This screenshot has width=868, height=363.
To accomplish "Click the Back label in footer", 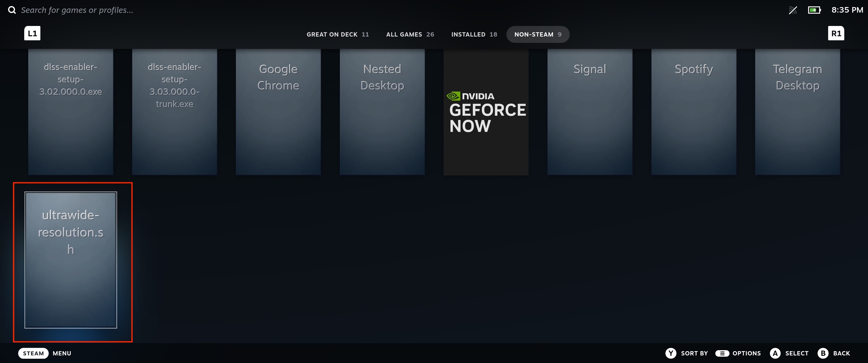I will (842, 353).
